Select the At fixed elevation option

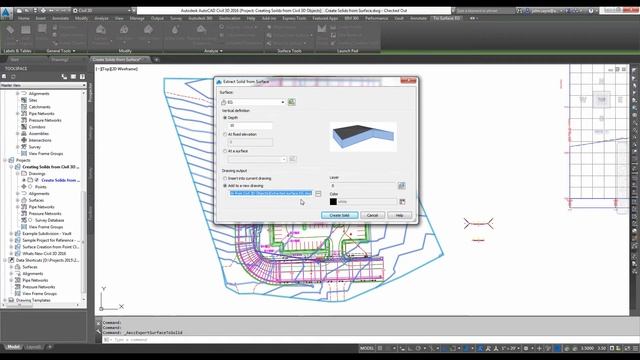point(225,134)
